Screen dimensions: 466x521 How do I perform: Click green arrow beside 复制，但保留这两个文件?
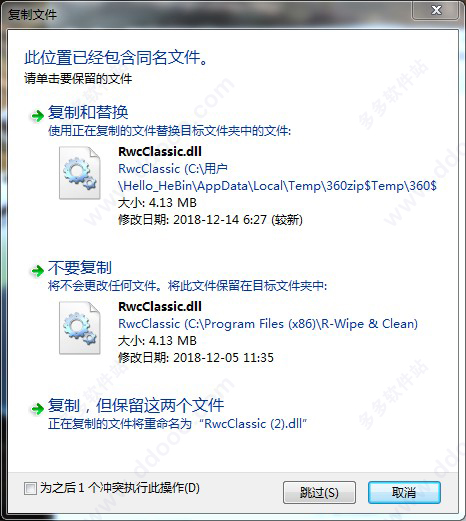point(37,408)
